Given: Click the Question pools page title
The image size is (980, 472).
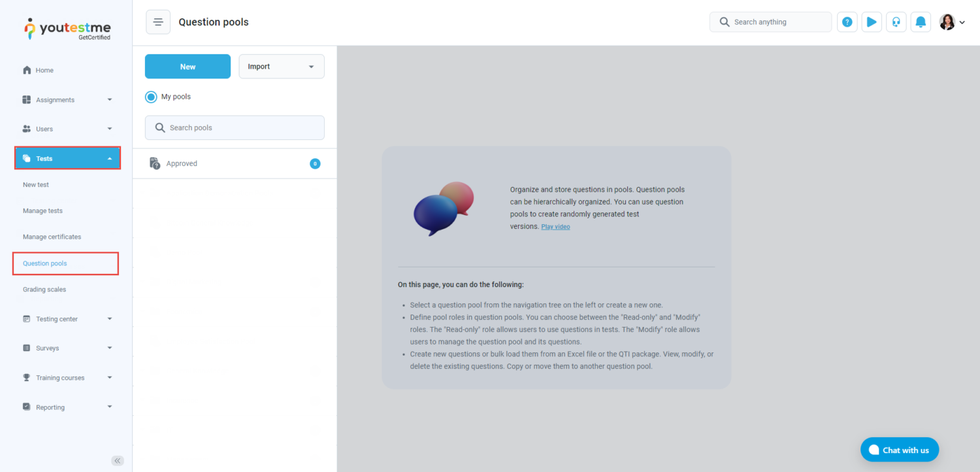Looking at the screenshot, I should pos(214,22).
